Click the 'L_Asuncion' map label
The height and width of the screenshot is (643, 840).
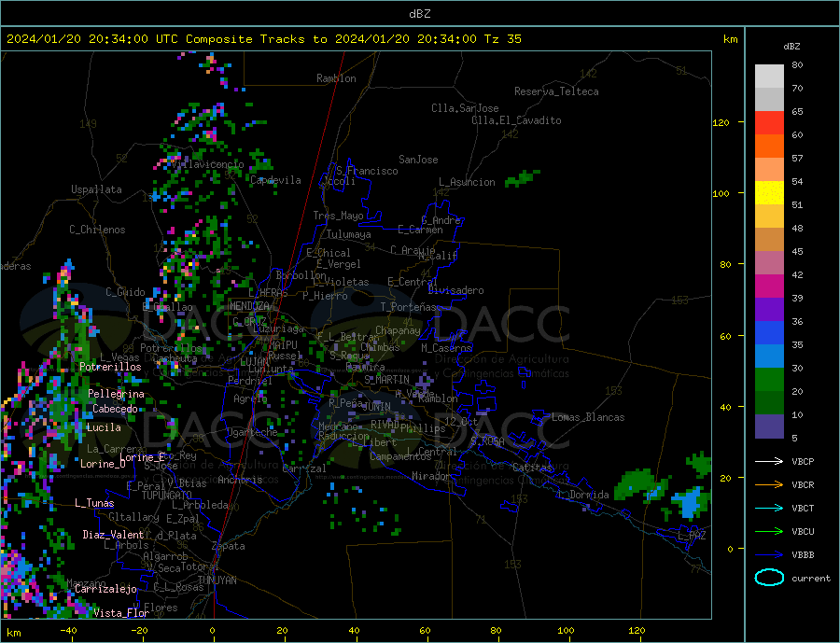coord(468,182)
